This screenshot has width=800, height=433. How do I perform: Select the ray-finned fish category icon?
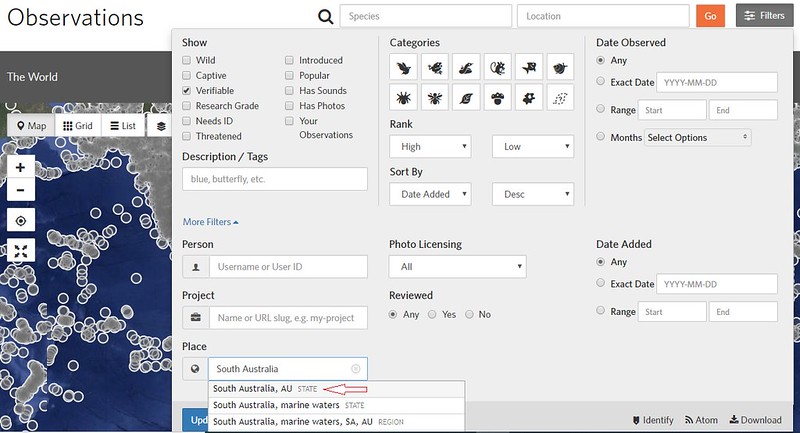tap(528, 67)
